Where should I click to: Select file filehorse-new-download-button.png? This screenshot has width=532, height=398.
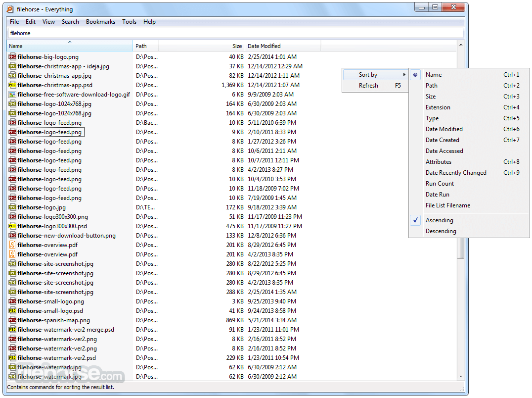click(66, 235)
